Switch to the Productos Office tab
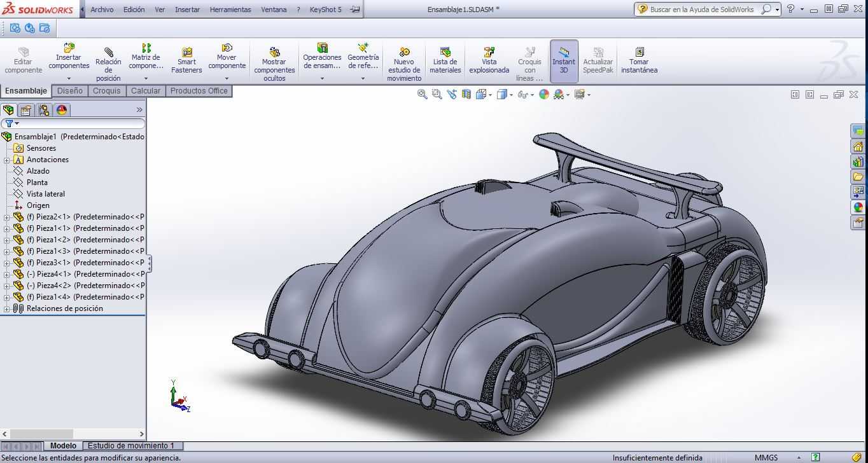 coord(199,91)
